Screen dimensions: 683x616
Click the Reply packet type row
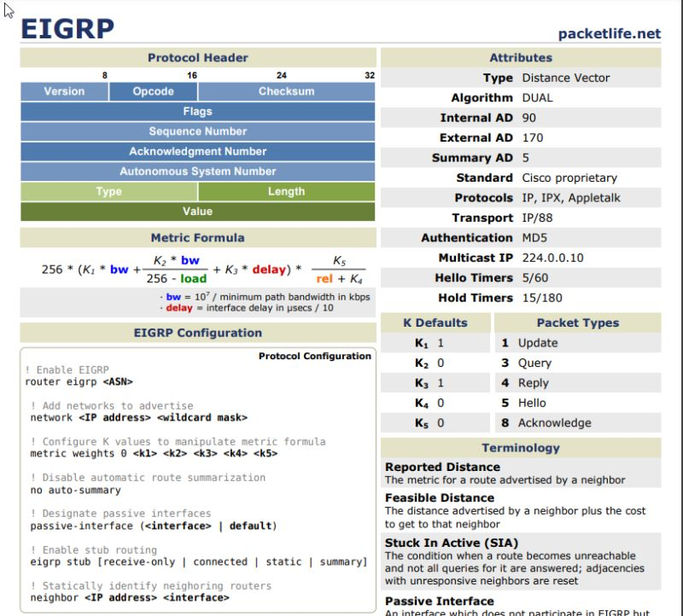pos(578,383)
